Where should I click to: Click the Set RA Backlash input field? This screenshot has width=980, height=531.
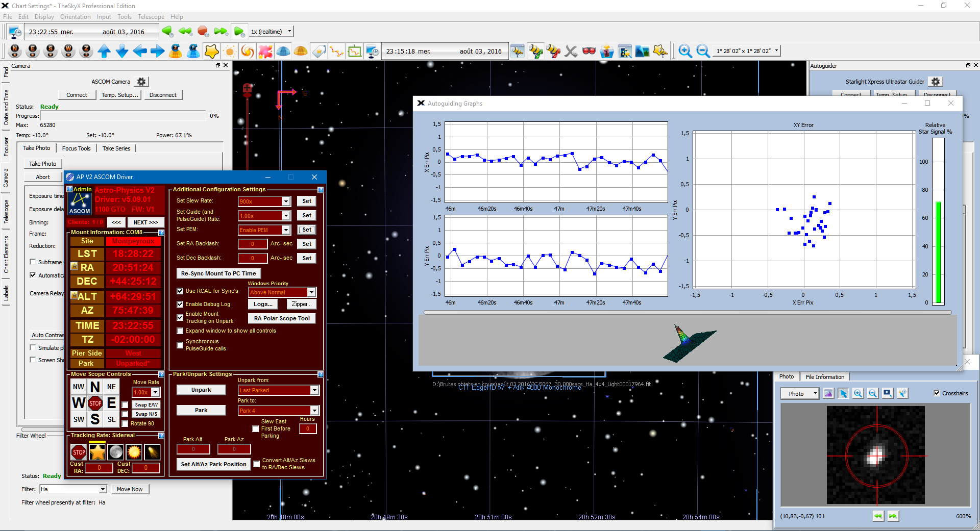pyautogui.click(x=252, y=244)
